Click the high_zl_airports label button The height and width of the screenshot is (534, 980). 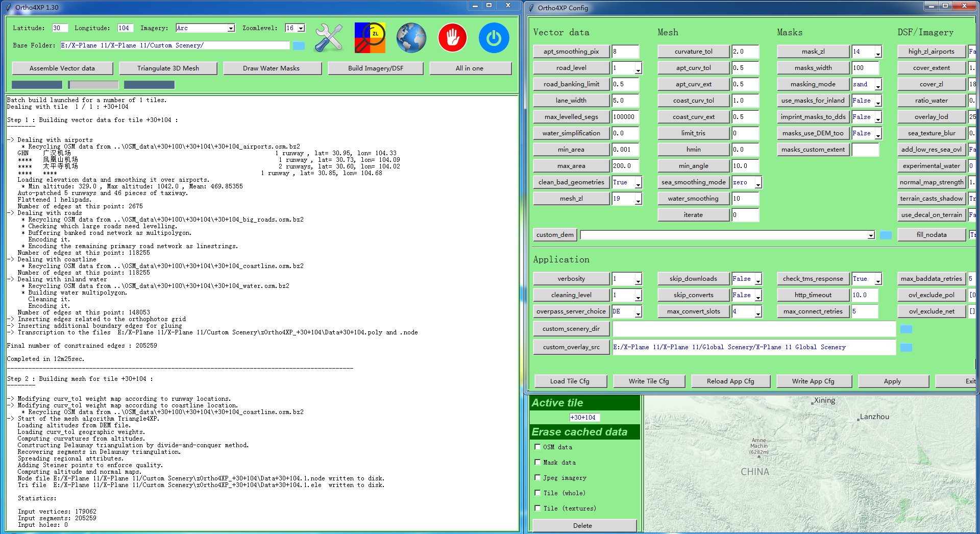point(932,52)
